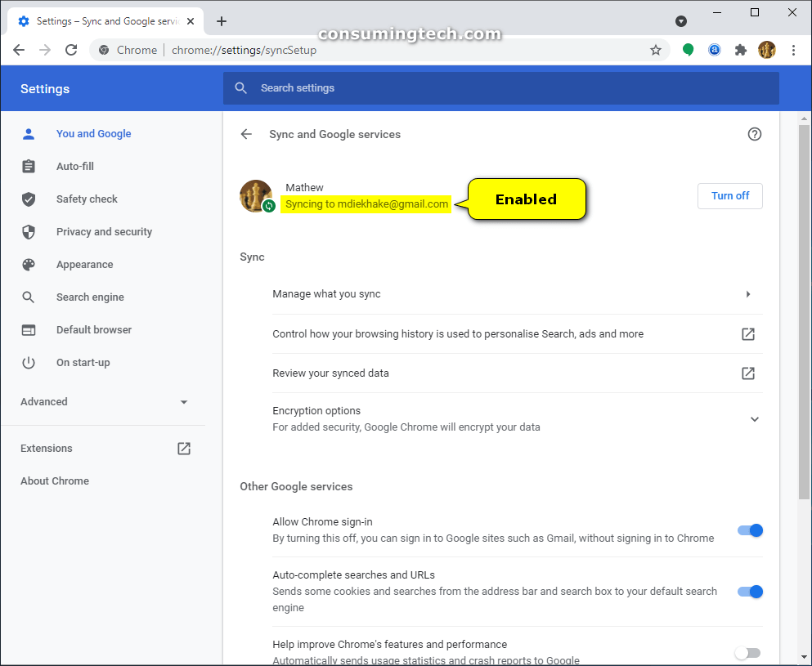812x666 pixels.
Task: Click Appearance palette icon
Action: [29, 265]
